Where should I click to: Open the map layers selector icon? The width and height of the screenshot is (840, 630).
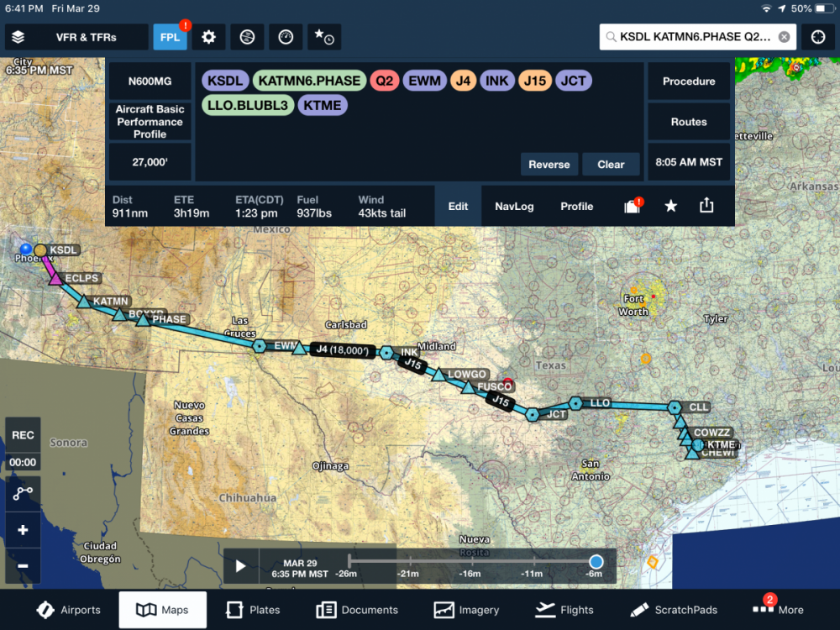[x=18, y=37]
